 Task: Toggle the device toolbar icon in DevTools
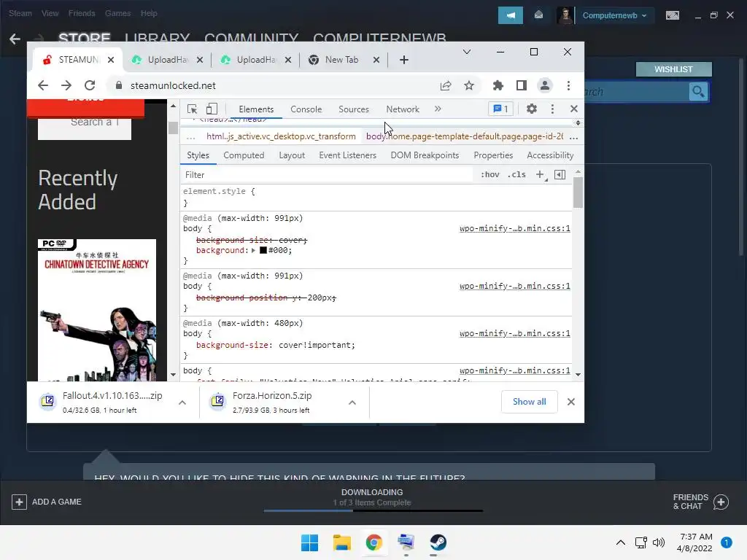212,109
